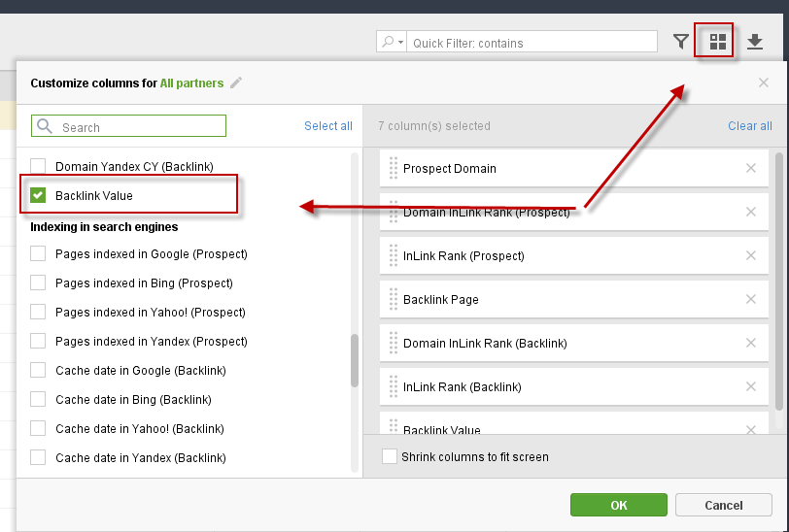Viewport: 789px width, 532px height.
Task: Click Clear all link
Action: pos(750,125)
